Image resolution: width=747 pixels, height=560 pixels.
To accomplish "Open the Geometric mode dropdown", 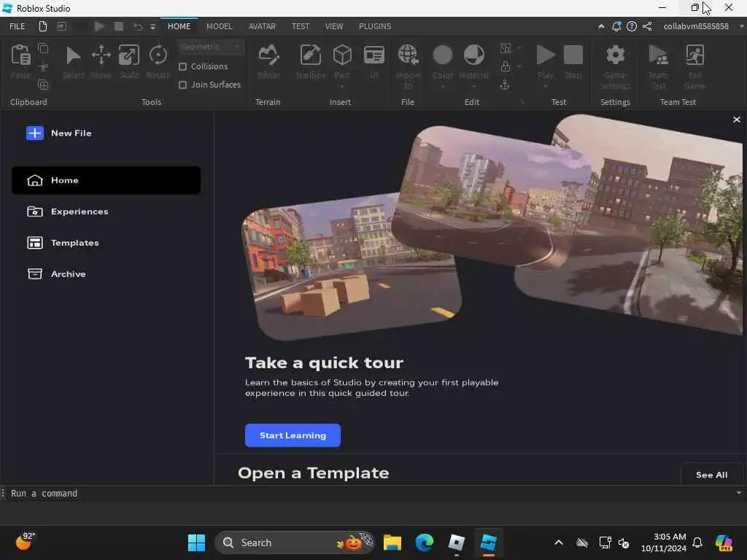I will [211, 47].
